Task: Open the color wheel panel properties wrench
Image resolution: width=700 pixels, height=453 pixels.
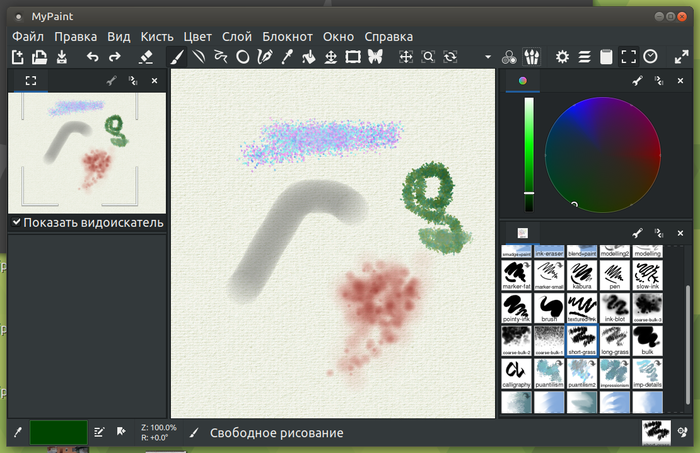Action: click(637, 81)
